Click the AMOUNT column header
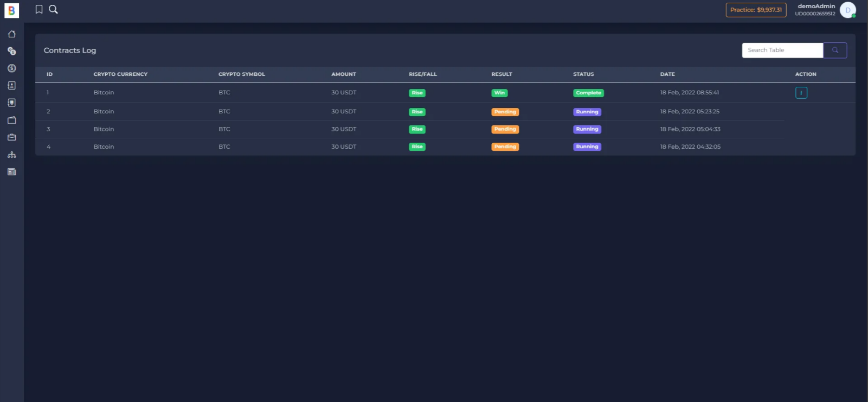This screenshot has width=868, height=402. 344,74
